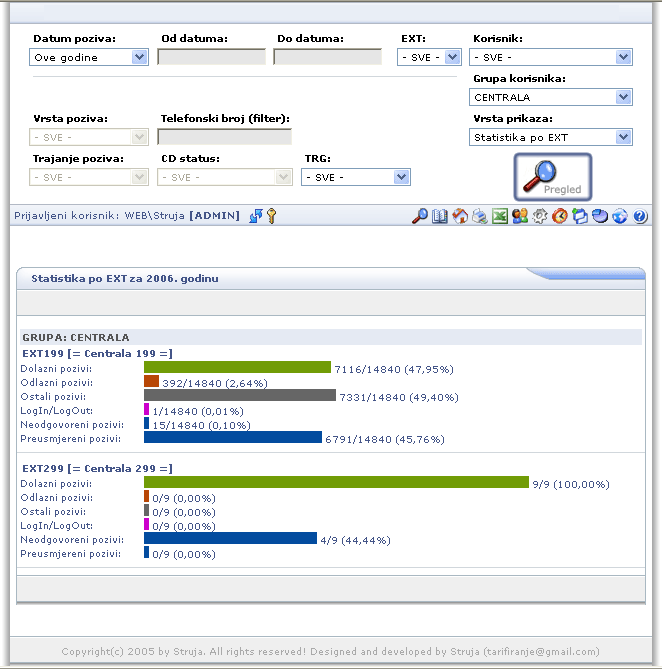Screen dimensions: 662x669
Task: Click the Od datuma input field
Action: click(212, 57)
